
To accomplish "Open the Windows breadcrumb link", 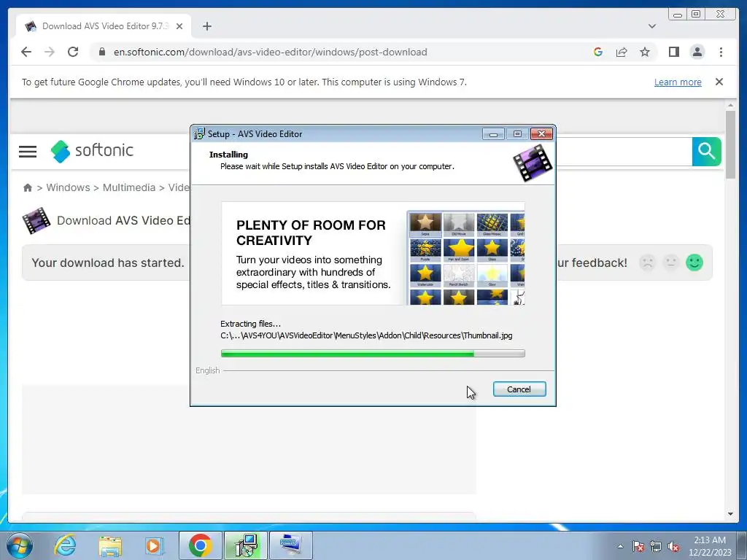I will pyautogui.click(x=68, y=187).
